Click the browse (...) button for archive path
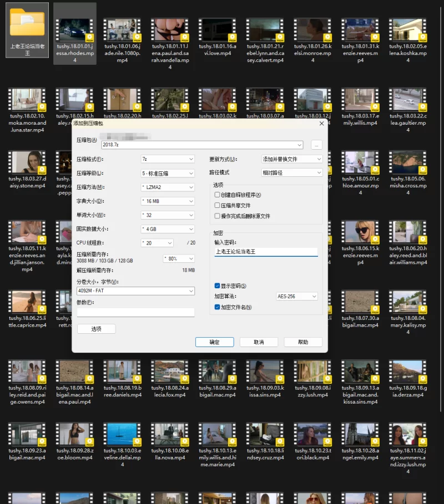The image size is (444, 504). (316, 145)
